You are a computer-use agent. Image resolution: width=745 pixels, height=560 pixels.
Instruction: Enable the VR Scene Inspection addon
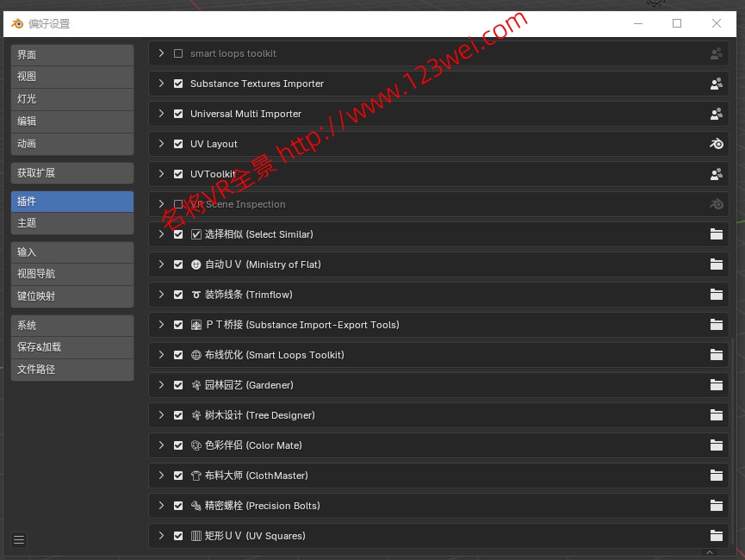[178, 204]
